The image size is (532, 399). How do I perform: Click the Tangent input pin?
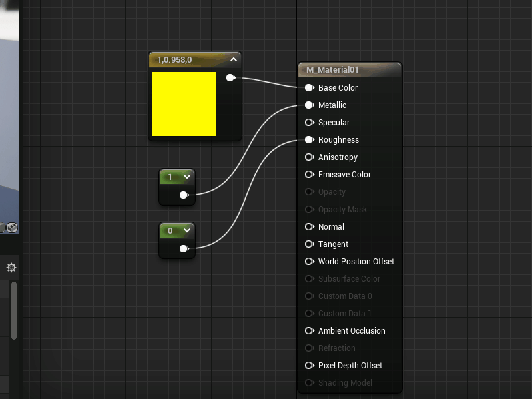tap(310, 244)
